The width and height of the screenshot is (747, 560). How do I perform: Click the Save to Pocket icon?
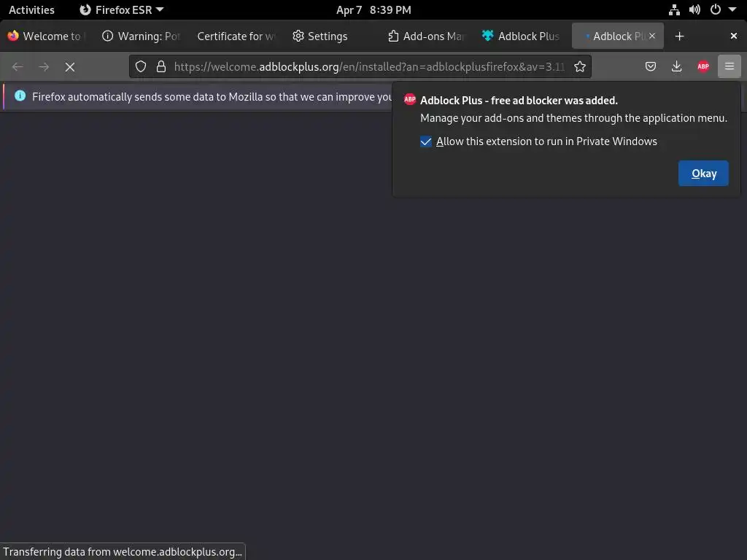pyautogui.click(x=650, y=66)
